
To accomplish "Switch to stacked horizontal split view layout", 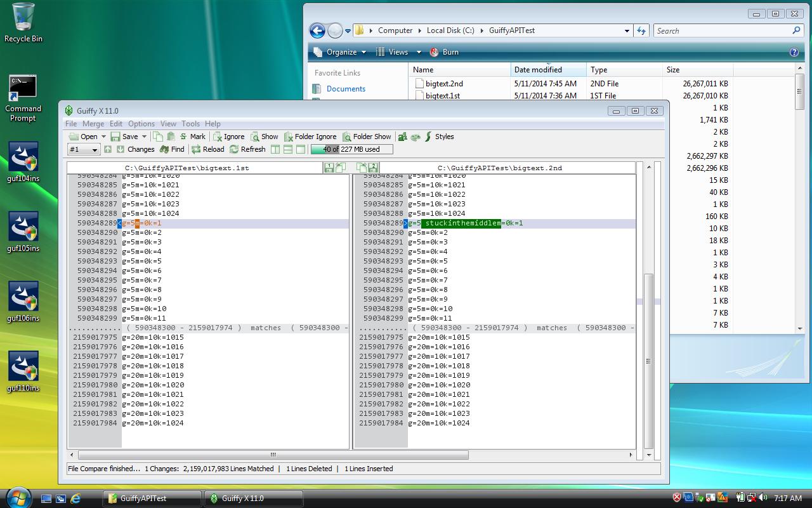I will pyautogui.click(x=288, y=149).
